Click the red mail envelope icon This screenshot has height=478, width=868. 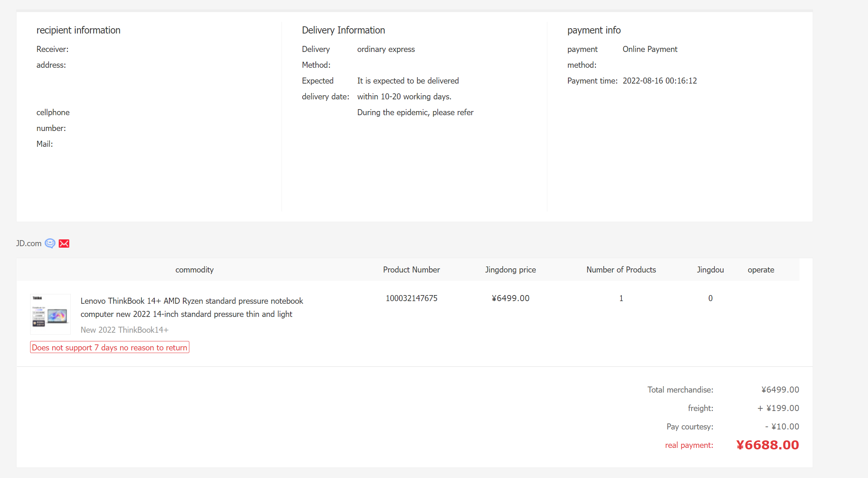pos(64,244)
